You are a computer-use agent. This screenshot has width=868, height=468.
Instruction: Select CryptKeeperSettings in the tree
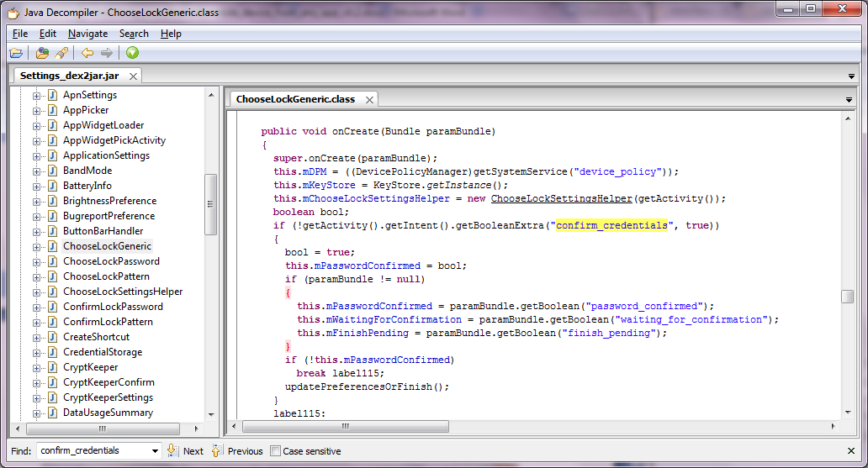point(108,397)
